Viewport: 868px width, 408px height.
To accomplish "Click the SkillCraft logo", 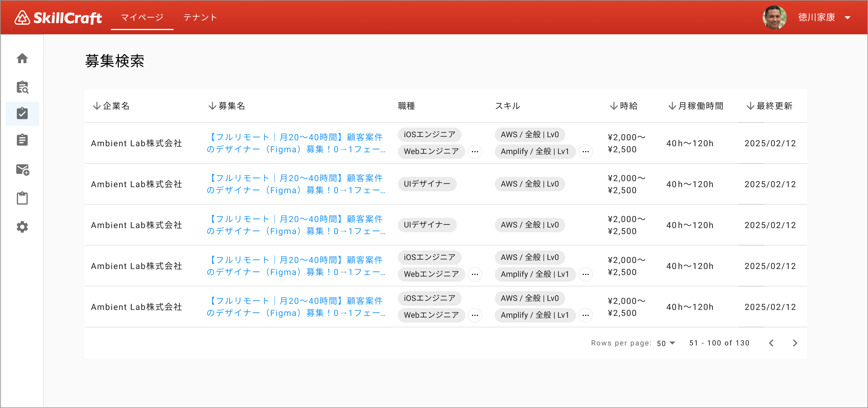I will click(x=58, y=17).
